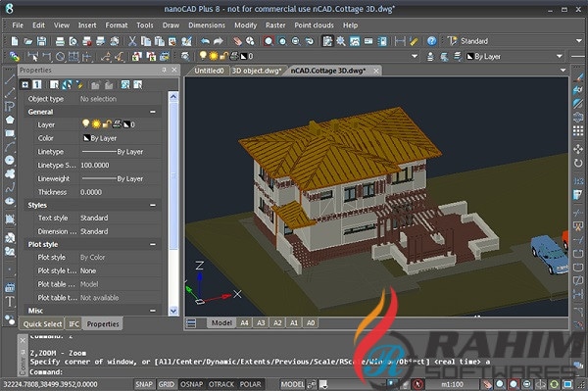Click the layout list icon beside Model tab
The height and width of the screenshot is (391, 588).
[191, 322]
